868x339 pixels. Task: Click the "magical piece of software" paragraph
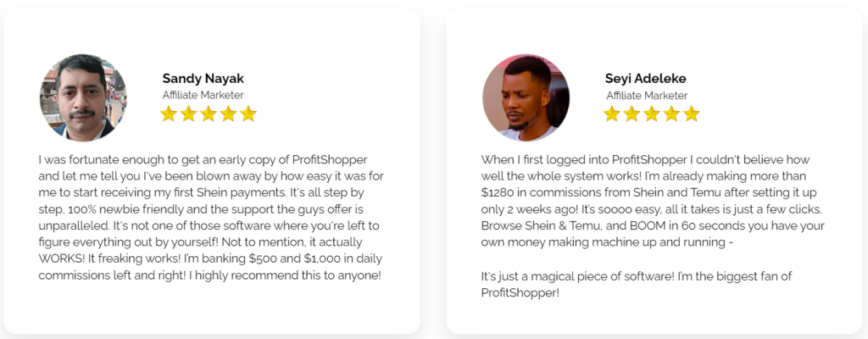coord(636,284)
